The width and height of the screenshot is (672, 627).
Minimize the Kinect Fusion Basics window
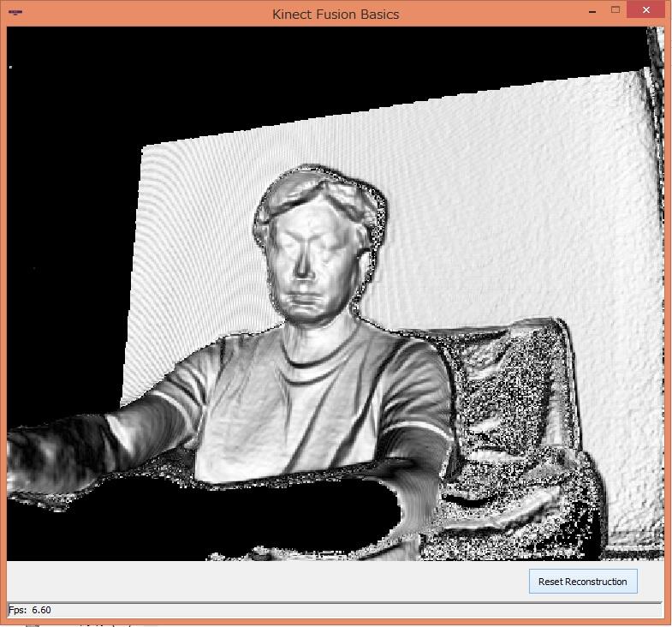click(592, 11)
